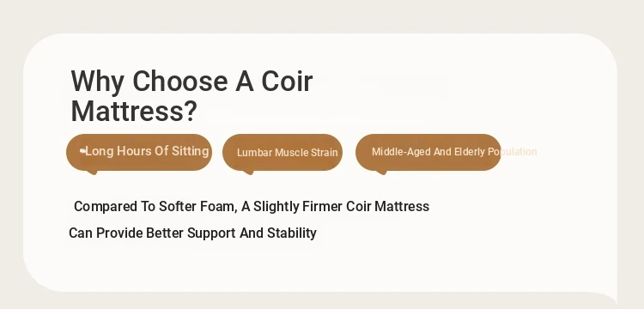Click the beige page background above the card

(322, 16)
